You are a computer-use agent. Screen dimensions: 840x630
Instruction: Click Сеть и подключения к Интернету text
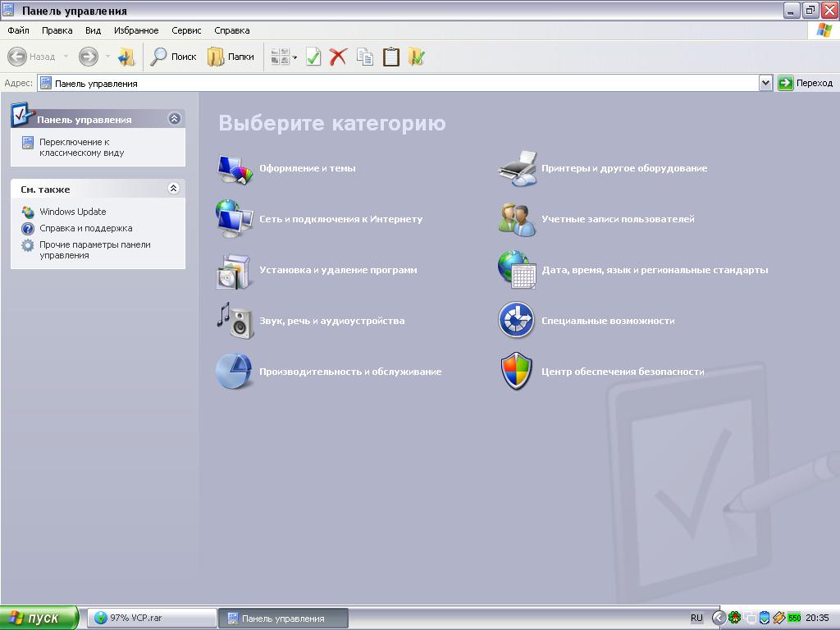point(340,219)
